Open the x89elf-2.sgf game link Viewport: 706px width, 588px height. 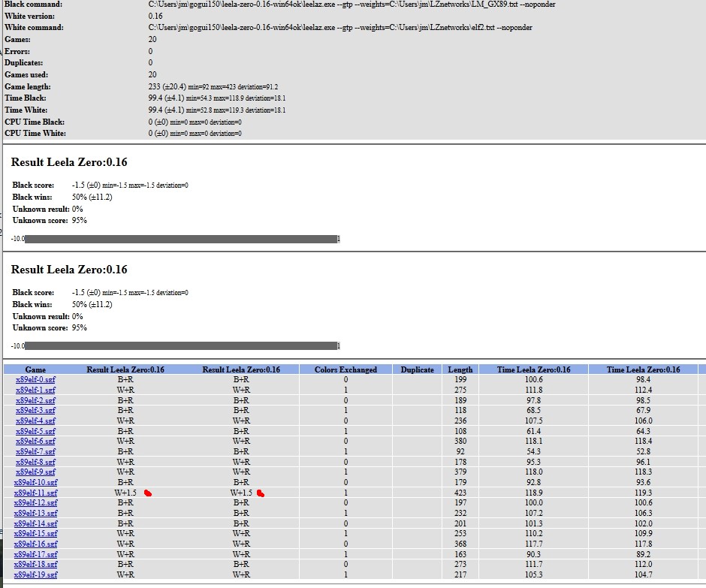(x=35, y=400)
